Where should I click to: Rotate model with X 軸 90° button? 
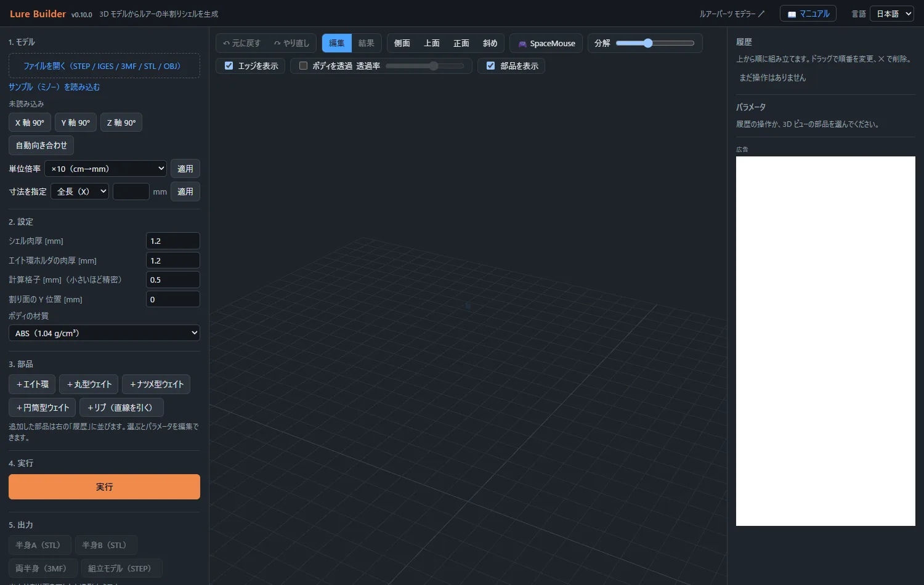[30, 123]
